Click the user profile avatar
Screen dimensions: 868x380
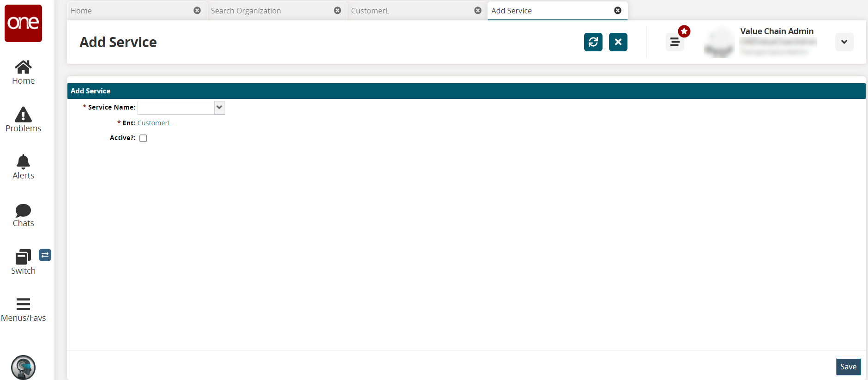[x=719, y=43]
